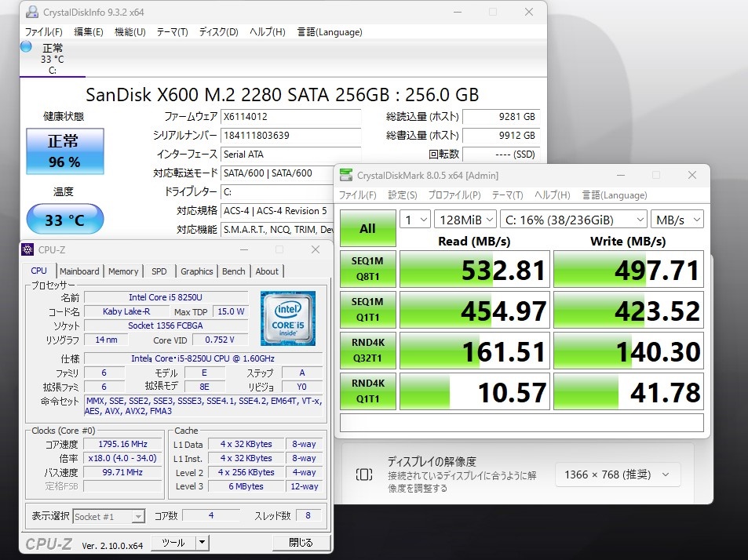Image resolution: width=748 pixels, height=560 pixels.
Task: Open the 編集(E) menu in CrystalDiskInfo
Action: coord(89,32)
